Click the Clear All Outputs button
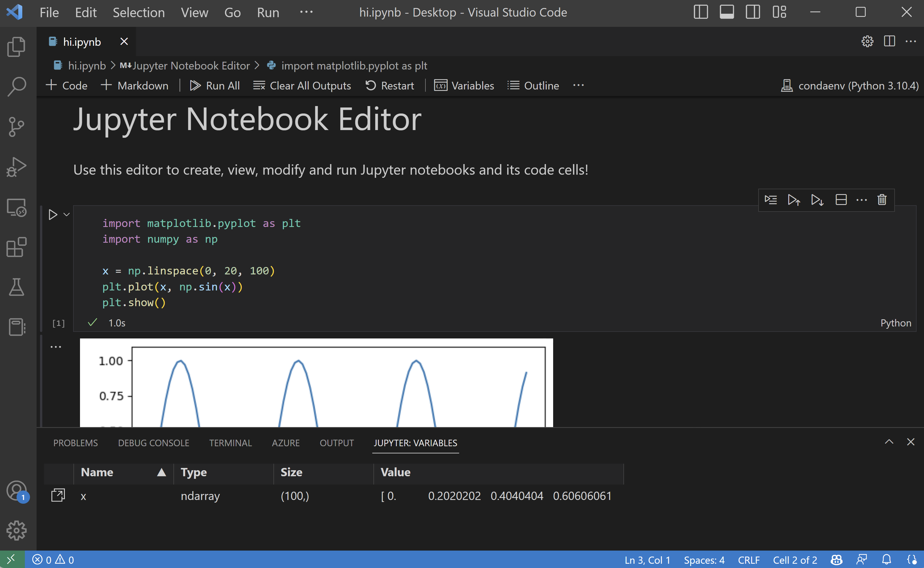 click(304, 86)
